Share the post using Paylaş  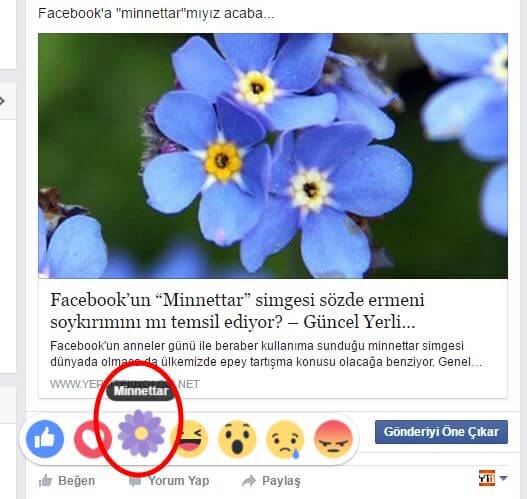click(271, 481)
